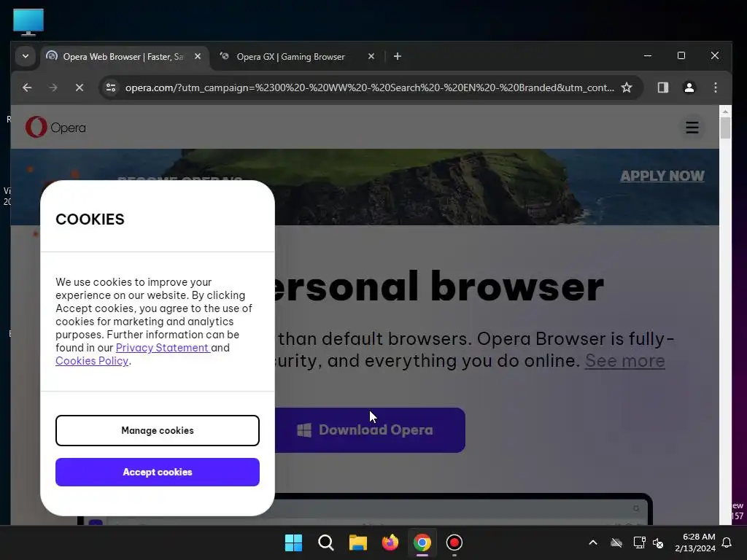The height and width of the screenshot is (560, 747).
Task: Open Opera site hamburger menu
Action: [x=692, y=127]
